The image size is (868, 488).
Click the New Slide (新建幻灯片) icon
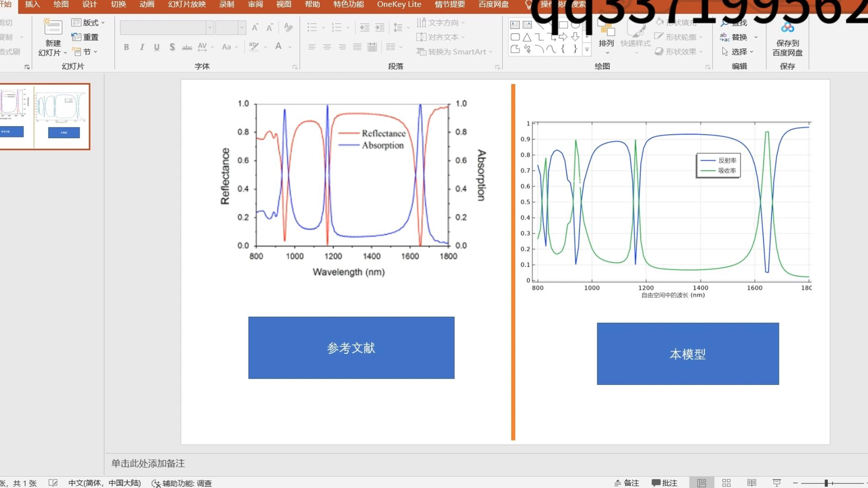point(53,28)
